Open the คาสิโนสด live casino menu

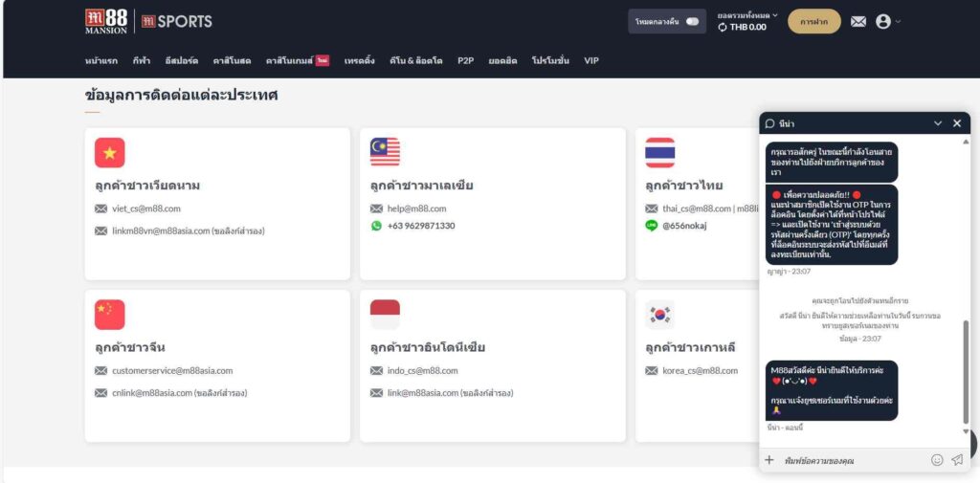tap(232, 60)
